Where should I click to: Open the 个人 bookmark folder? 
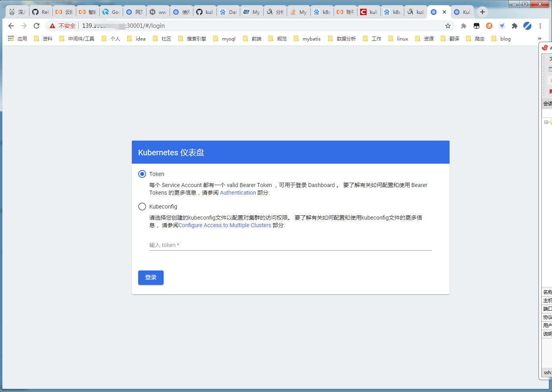click(111, 39)
